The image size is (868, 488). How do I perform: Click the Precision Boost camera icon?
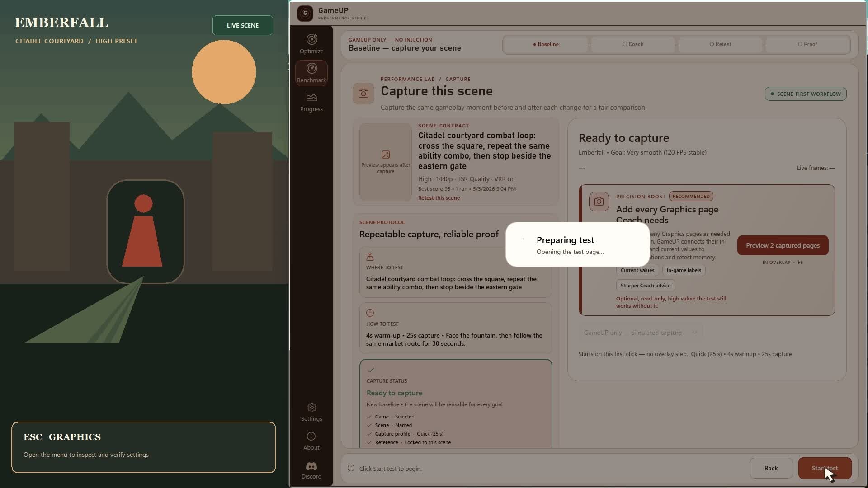(x=599, y=202)
